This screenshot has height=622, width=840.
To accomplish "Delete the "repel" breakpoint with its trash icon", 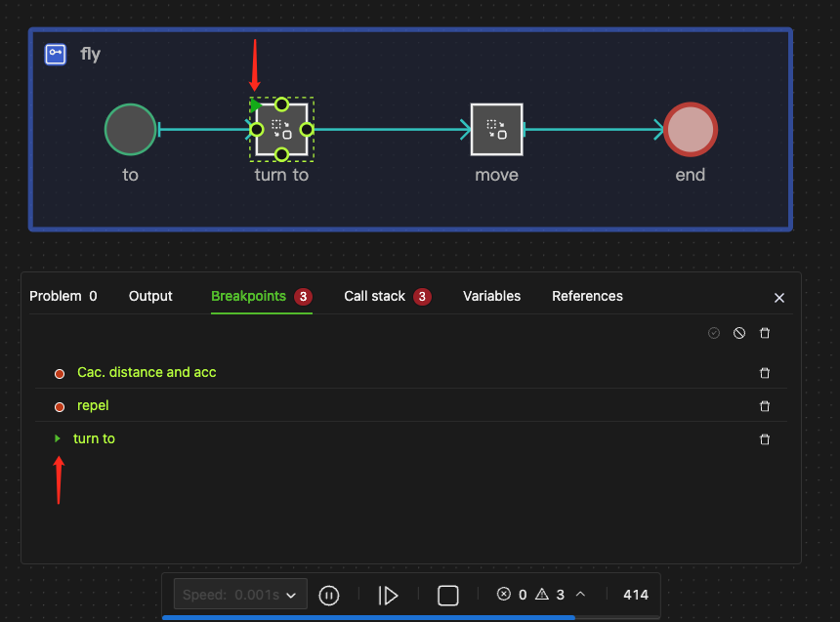I will (x=765, y=405).
